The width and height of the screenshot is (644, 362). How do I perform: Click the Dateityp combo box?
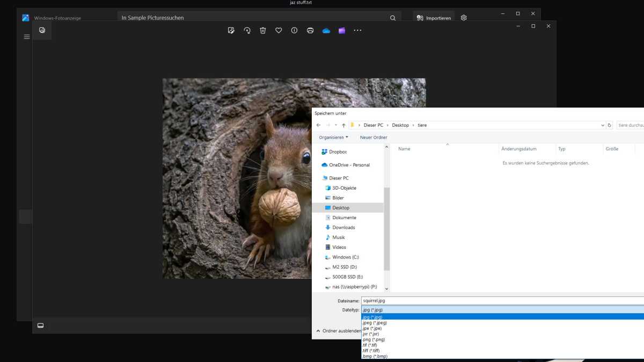502,310
